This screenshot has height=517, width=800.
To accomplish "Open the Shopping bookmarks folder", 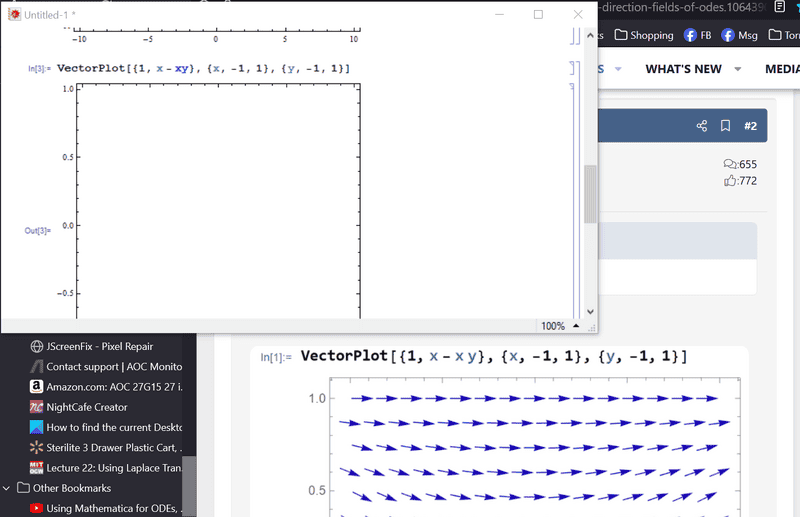I will pos(643,35).
